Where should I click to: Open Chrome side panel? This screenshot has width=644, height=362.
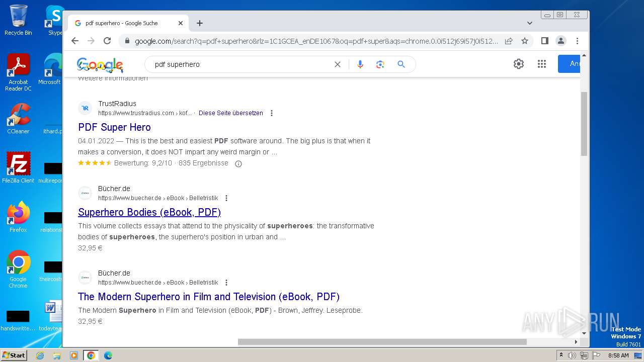point(544,41)
